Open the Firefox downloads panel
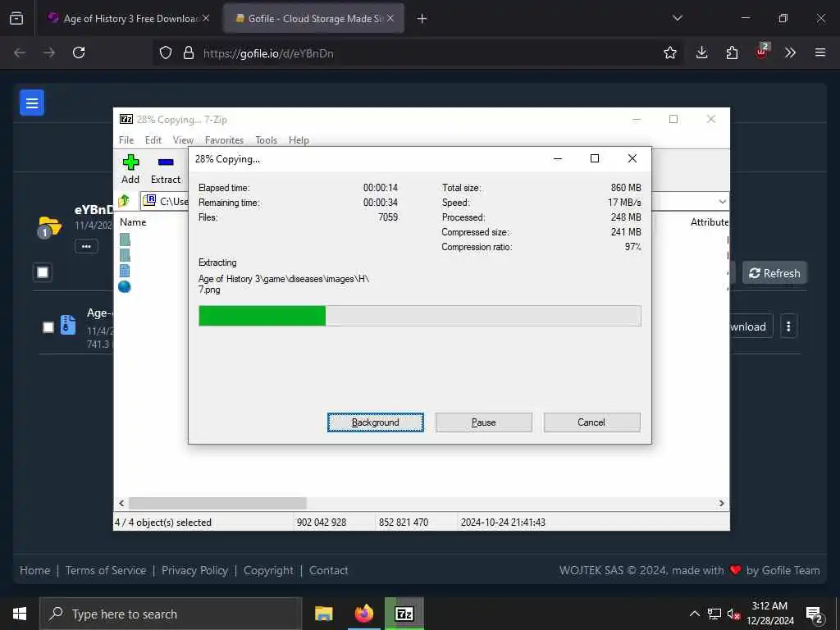The image size is (840, 630). click(702, 52)
